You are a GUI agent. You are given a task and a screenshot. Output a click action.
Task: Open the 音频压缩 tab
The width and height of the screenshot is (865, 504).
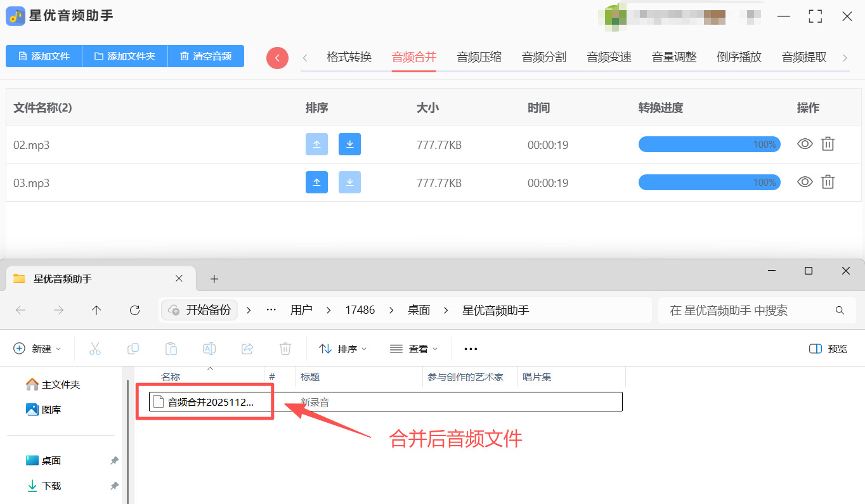point(479,57)
